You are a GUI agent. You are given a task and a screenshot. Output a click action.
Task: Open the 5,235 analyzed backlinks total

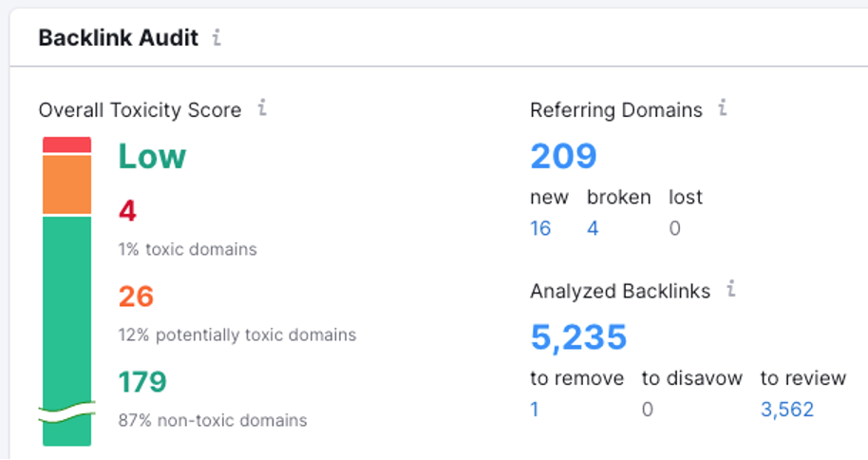578,337
